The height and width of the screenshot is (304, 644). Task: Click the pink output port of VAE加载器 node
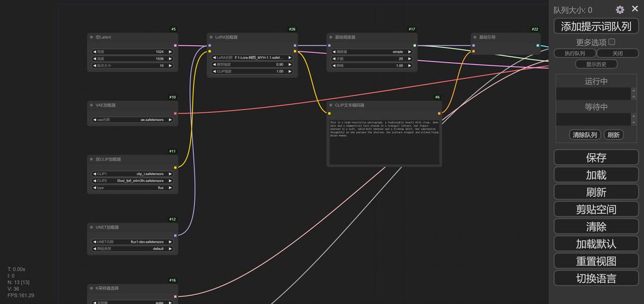[x=175, y=113]
